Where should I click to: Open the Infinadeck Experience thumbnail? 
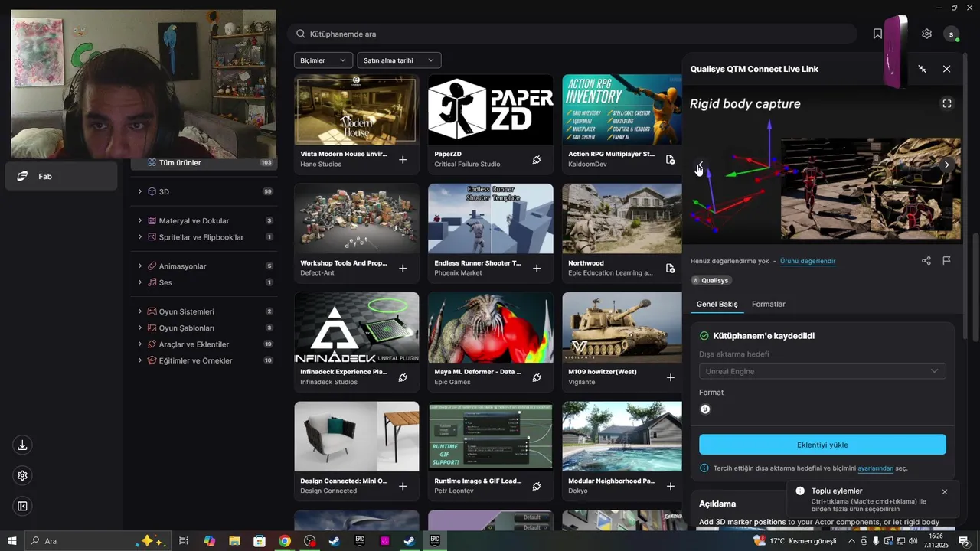click(356, 328)
